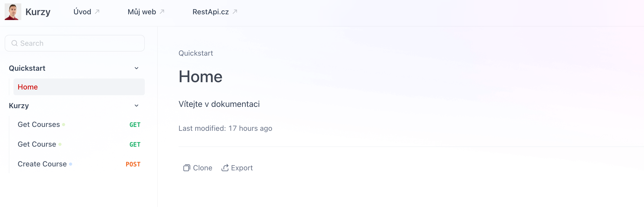This screenshot has width=644, height=207.
Task: Click the Quickstart sidebar heading
Action: tap(27, 68)
